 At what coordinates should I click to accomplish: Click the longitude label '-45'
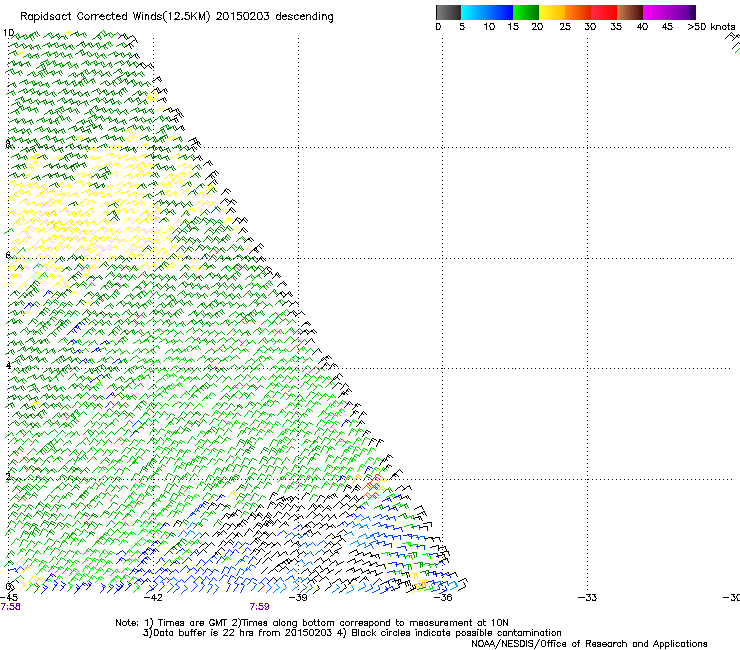pos(9,598)
